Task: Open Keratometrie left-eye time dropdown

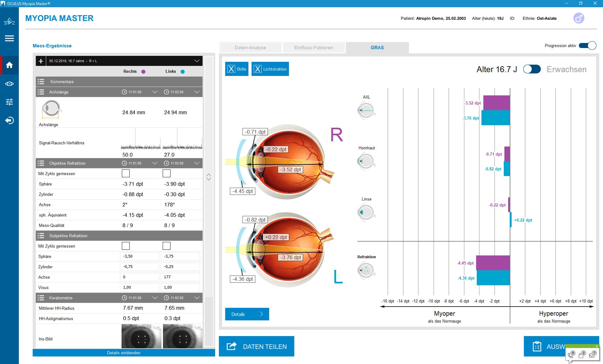Action: (197, 298)
